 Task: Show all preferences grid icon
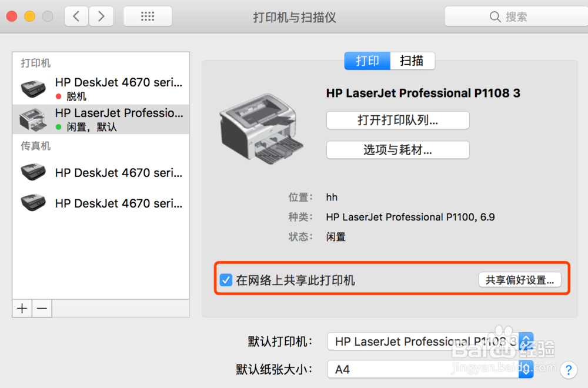coord(148,16)
